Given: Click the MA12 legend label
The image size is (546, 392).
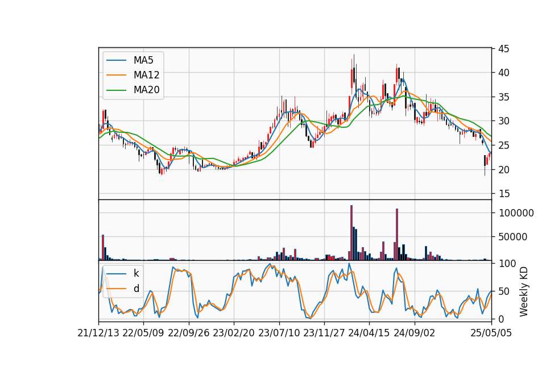Looking at the screenshot, I should pos(146,75).
